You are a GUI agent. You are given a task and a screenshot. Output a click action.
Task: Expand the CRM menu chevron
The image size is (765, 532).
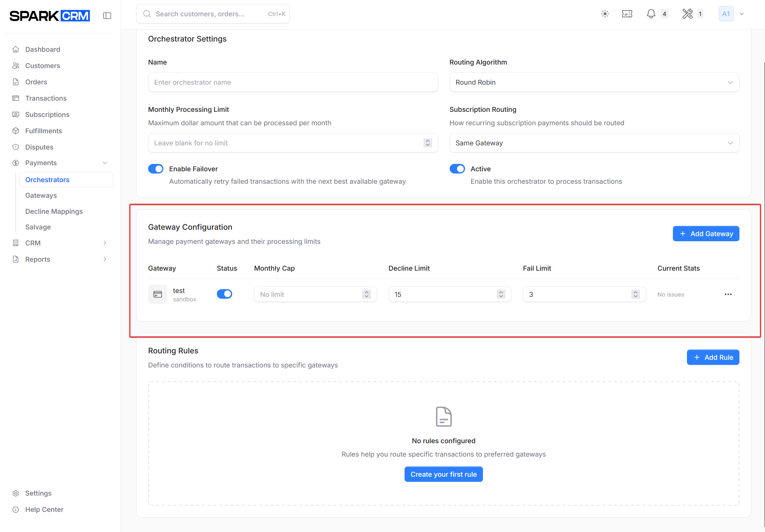click(x=105, y=243)
